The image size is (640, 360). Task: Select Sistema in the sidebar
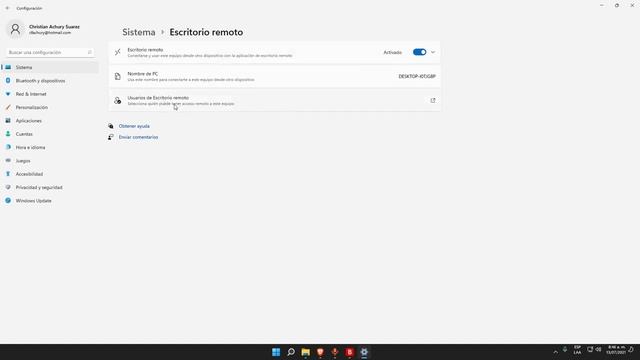tap(50, 67)
